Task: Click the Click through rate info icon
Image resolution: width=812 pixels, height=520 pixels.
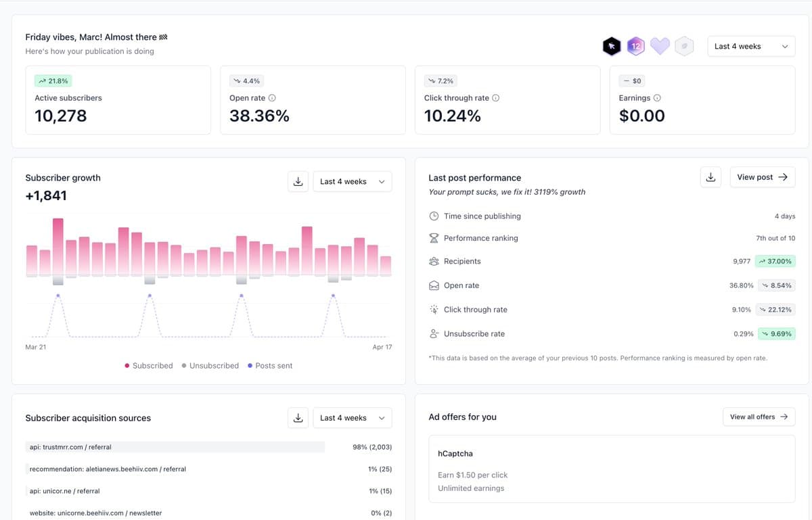Action: [496, 98]
